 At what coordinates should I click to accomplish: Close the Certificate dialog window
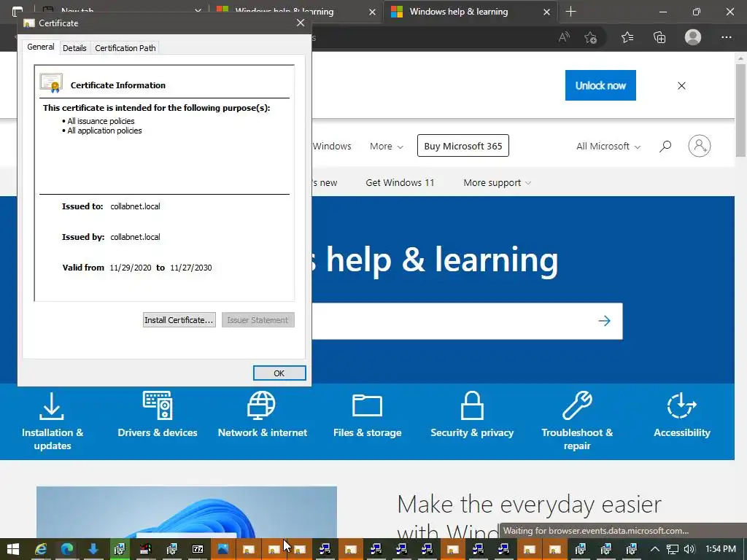[x=300, y=23]
